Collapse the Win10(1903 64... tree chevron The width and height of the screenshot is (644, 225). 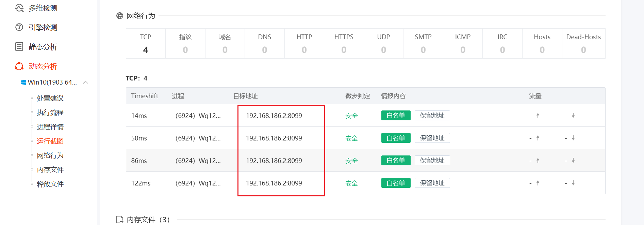86,82
